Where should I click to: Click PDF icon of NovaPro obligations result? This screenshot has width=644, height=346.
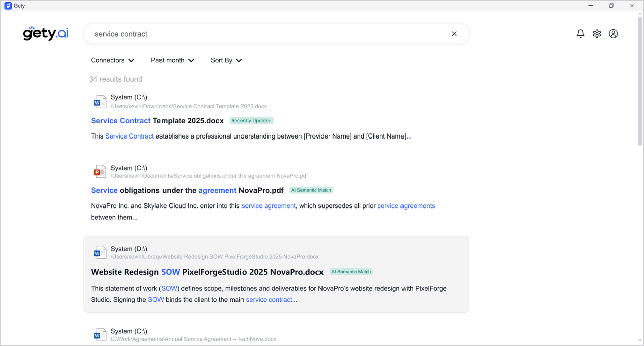point(100,172)
